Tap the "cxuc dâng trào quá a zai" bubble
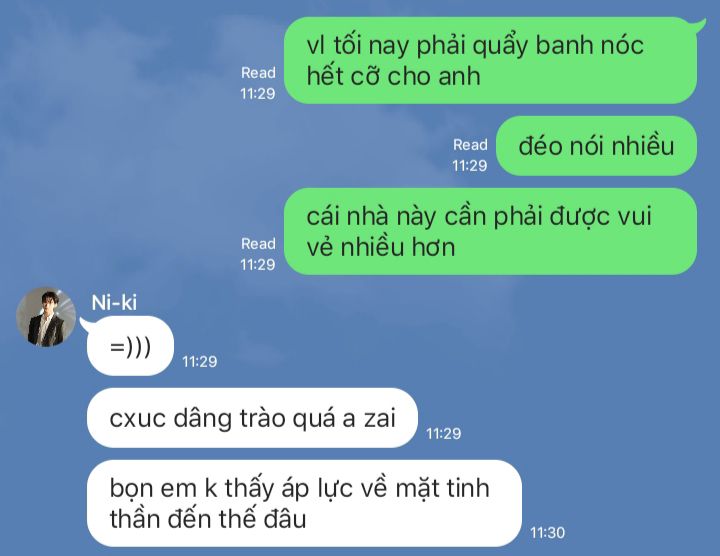This screenshot has height=556, width=720. pyautogui.click(x=253, y=418)
